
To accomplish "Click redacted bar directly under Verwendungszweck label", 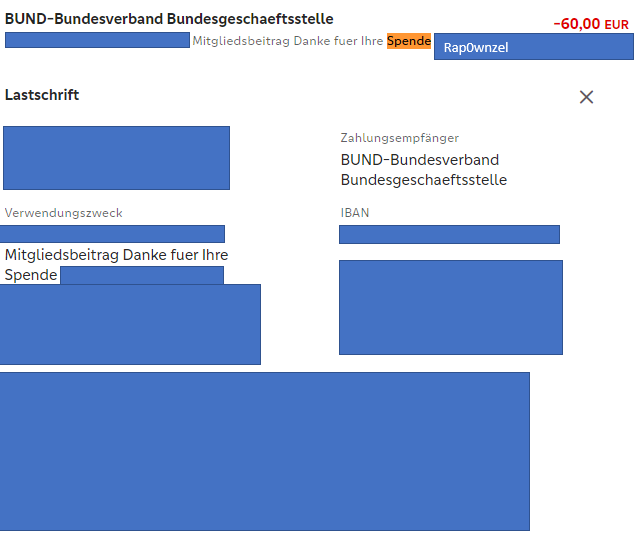I will point(112,234).
